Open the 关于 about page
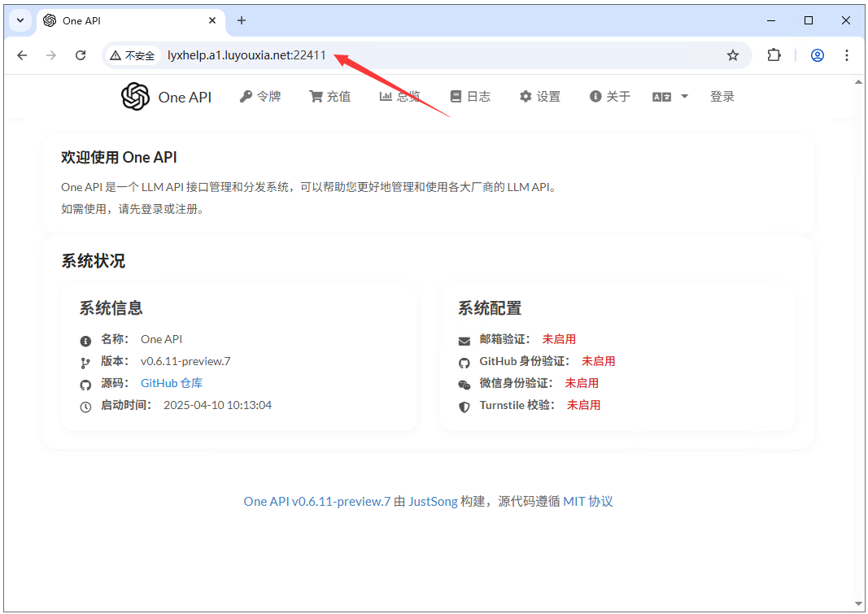 609,96
